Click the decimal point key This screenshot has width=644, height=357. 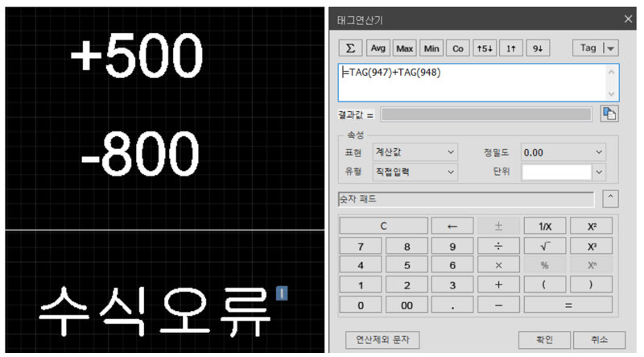pyautogui.click(x=452, y=305)
